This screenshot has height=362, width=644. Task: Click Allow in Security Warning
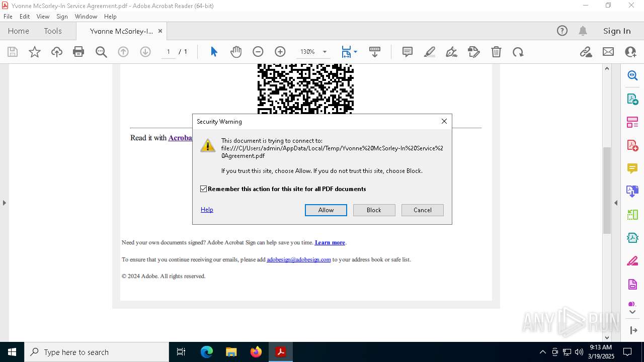point(326,210)
